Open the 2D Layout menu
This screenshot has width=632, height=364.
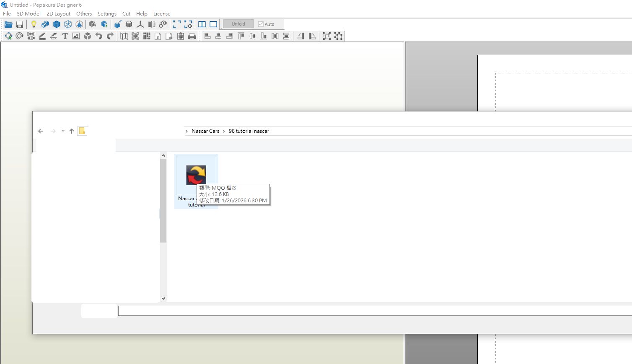click(x=58, y=13)
